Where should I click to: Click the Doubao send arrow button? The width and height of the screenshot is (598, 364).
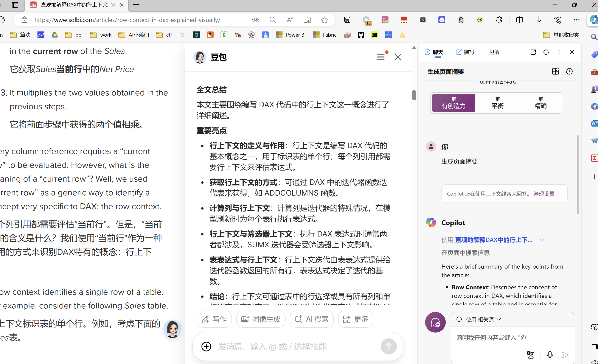point(388,347)
